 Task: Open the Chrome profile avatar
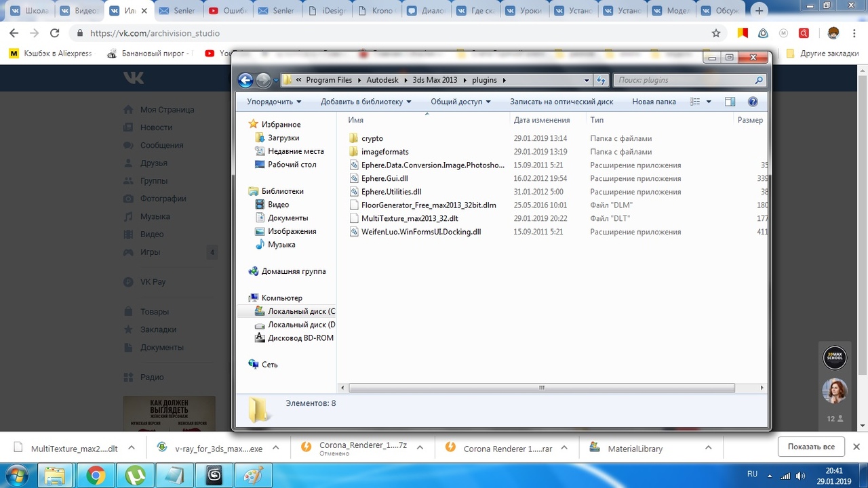coord(833,33)
